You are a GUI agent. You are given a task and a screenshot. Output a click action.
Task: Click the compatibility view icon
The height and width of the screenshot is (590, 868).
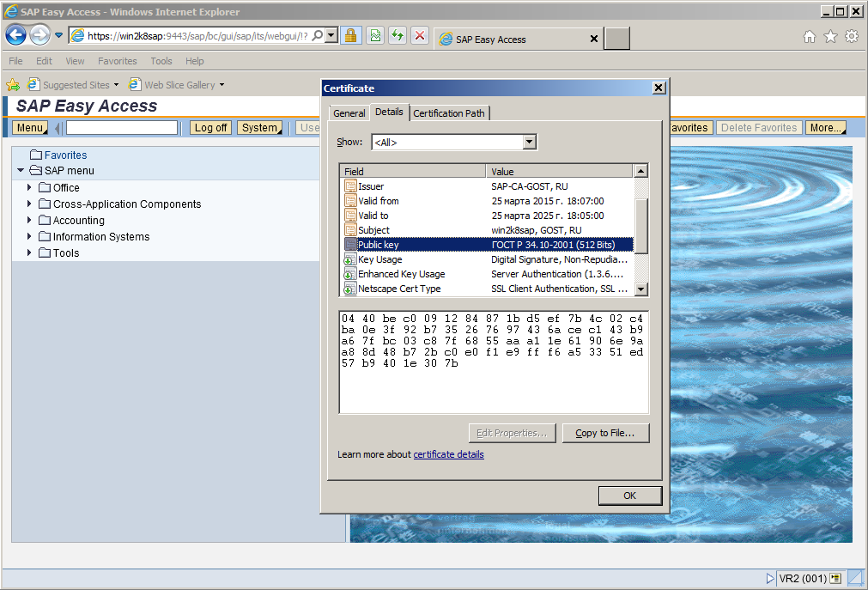(375, 35)
